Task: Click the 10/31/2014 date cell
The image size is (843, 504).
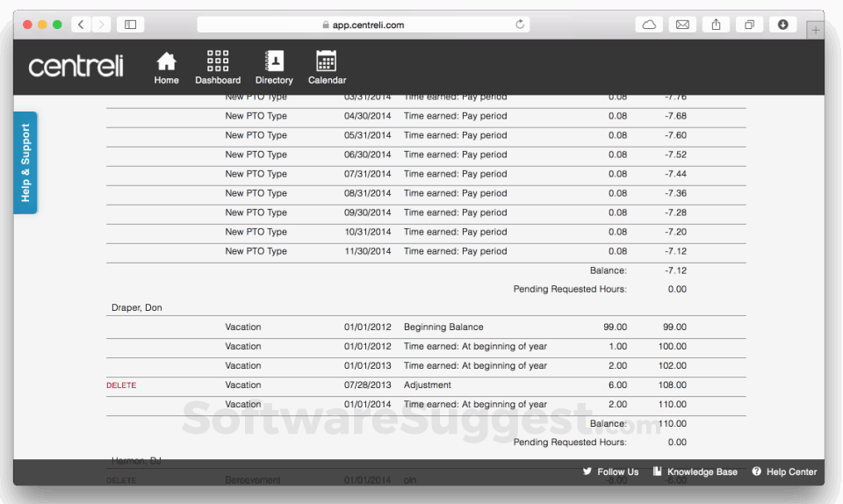Action: (368, 232)
